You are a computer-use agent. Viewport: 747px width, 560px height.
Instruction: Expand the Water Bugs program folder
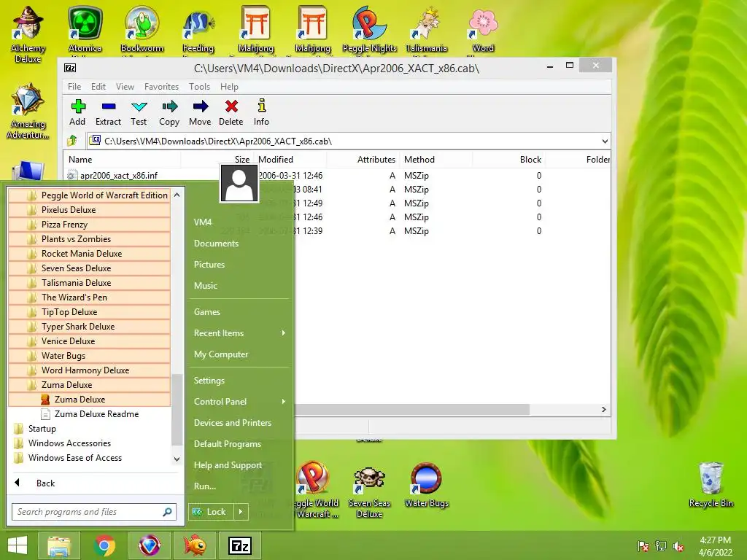[x=90, y=356]
